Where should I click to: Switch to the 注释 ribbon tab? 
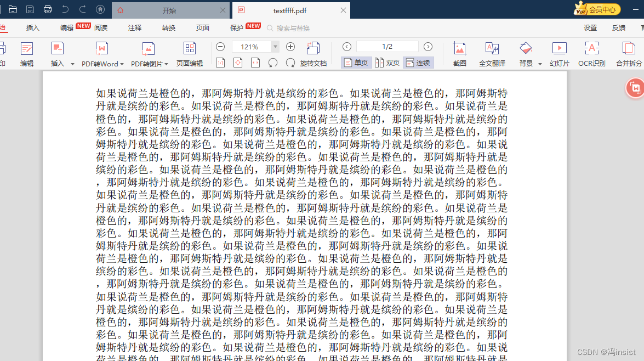click(x=135, y=27)
